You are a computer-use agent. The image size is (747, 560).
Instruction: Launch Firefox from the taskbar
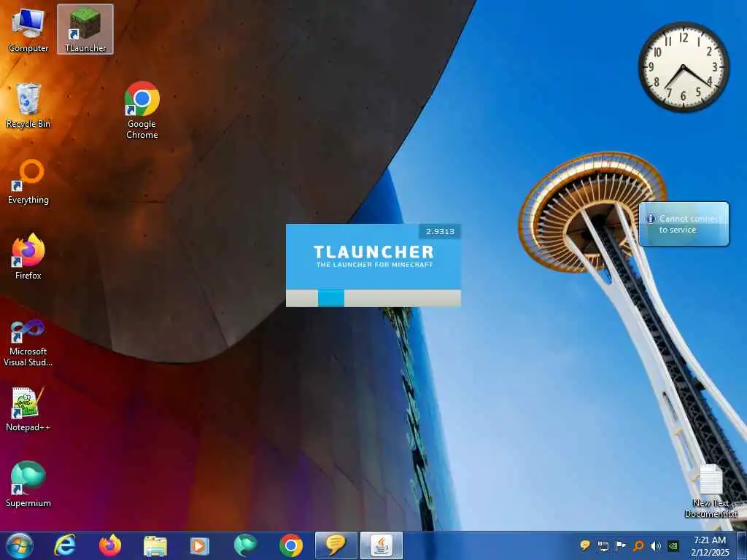pos(109,545)
